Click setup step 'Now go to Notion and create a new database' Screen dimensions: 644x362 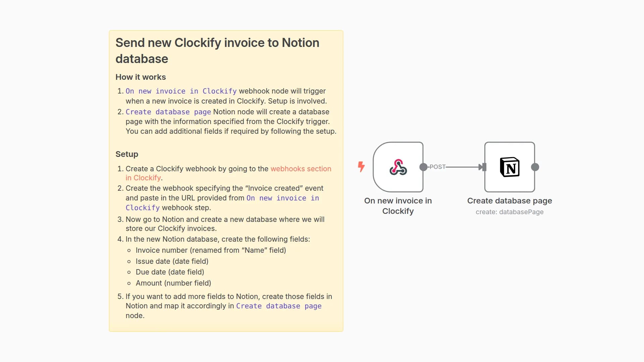(x=225, y=224)
